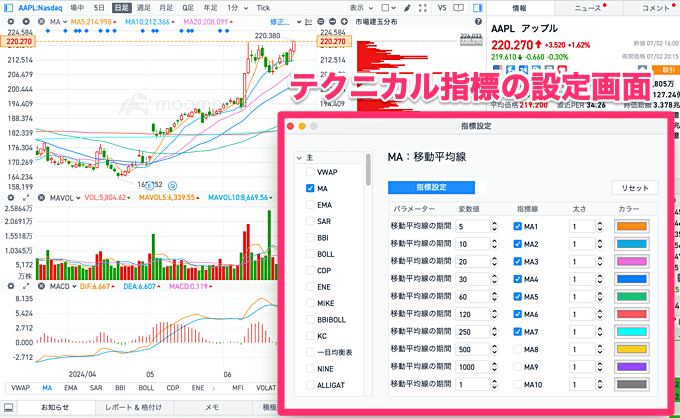Open MA chart settings gear
This screenshot has height=418, width=680.
(11, 22)
